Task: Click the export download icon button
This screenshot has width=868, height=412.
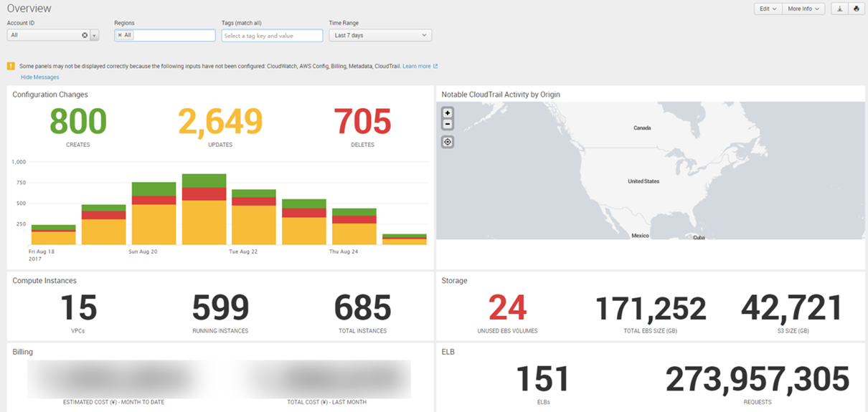Action: (x=839, y=9)
